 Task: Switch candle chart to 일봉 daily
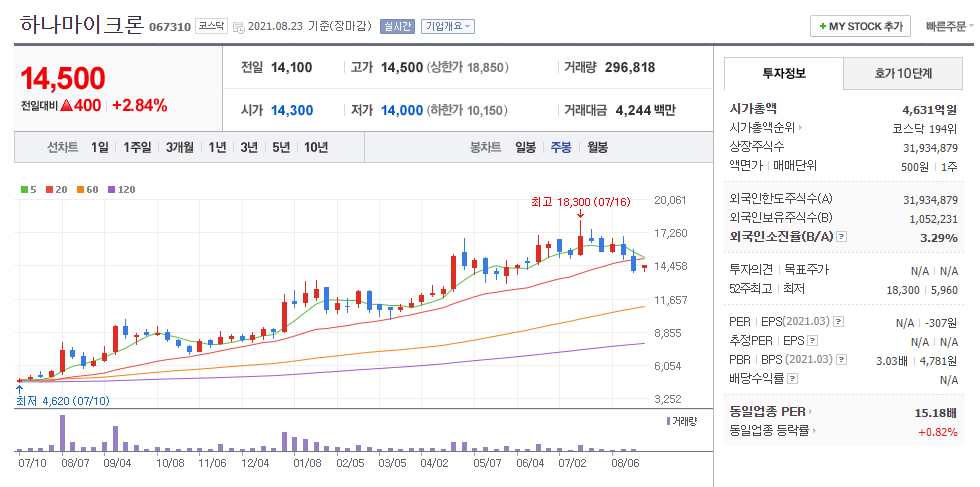pyautogui.click(x=526, y=148)
